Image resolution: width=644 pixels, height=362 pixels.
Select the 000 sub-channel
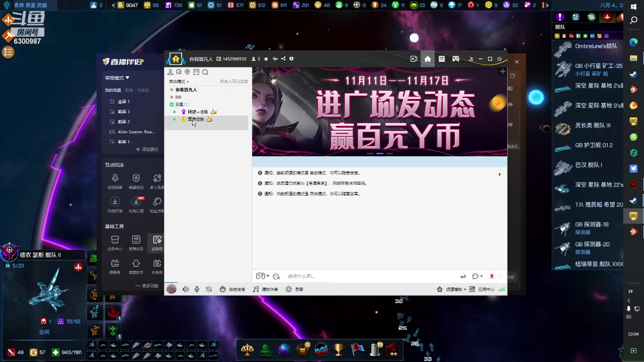pos(178,97)
